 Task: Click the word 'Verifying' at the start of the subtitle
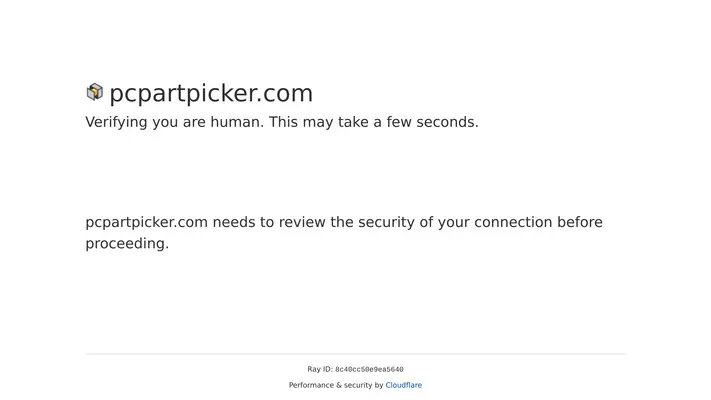116,122
